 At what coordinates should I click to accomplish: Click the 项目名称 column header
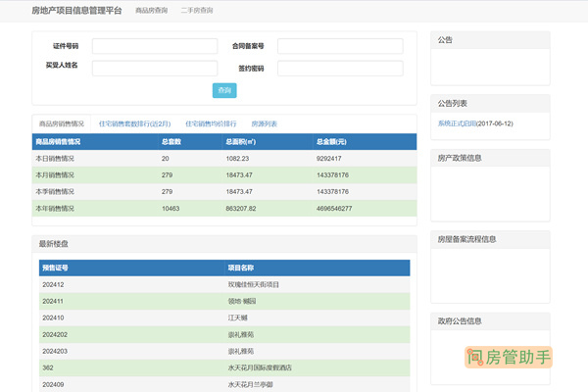tap(241, 268)
